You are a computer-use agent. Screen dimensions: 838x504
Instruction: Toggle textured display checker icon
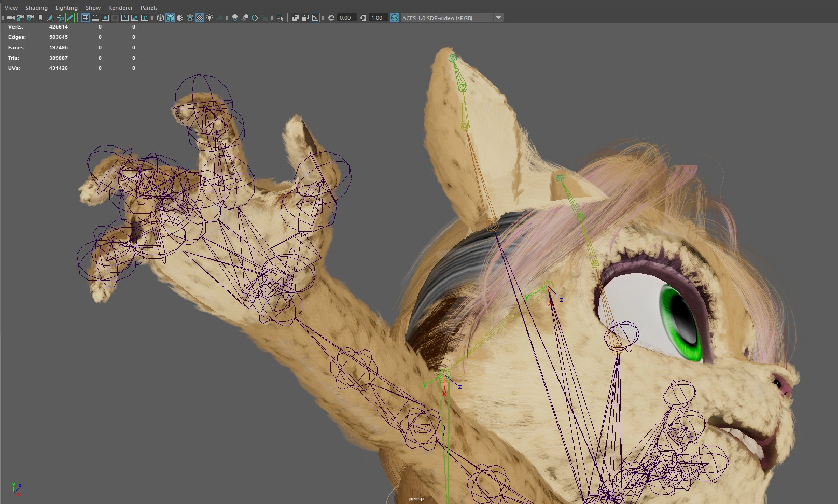(x=200, y=18)
